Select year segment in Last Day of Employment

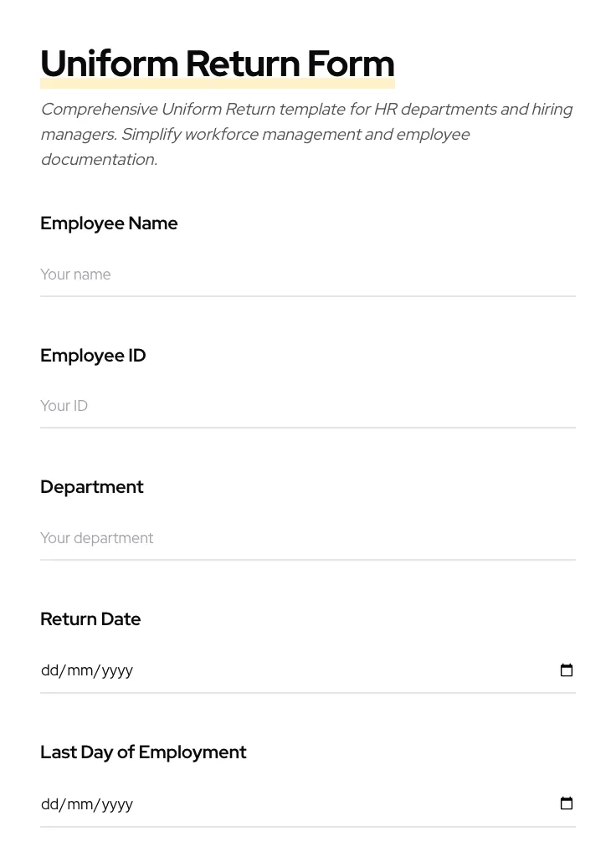[x=117, y=804]
